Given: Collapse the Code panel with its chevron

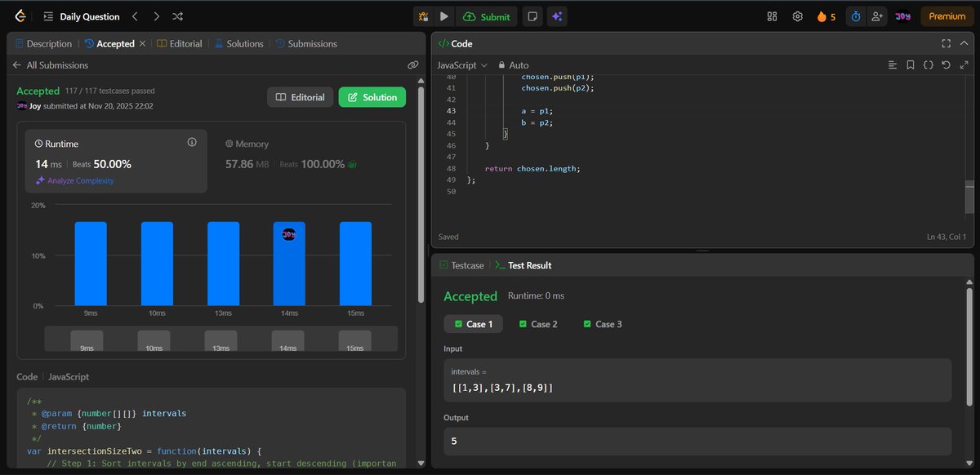Looking at the screenshot, I should coord(964,43).
